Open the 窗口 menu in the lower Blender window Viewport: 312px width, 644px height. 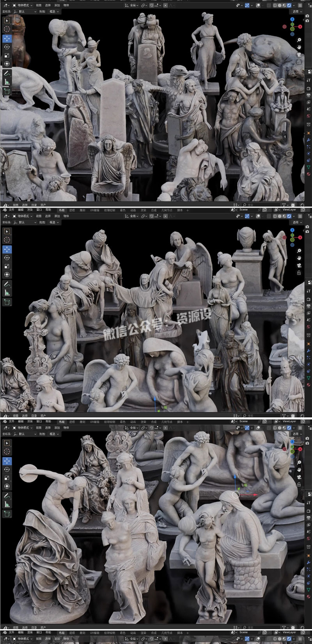click(39, 421)
